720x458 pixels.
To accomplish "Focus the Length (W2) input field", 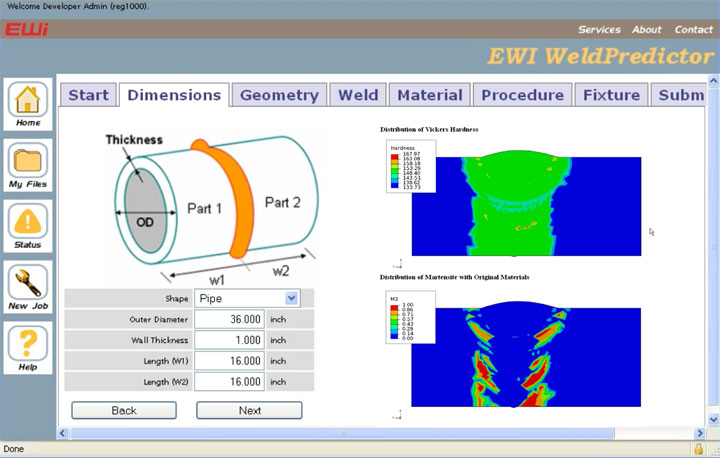I will (229, 382).
